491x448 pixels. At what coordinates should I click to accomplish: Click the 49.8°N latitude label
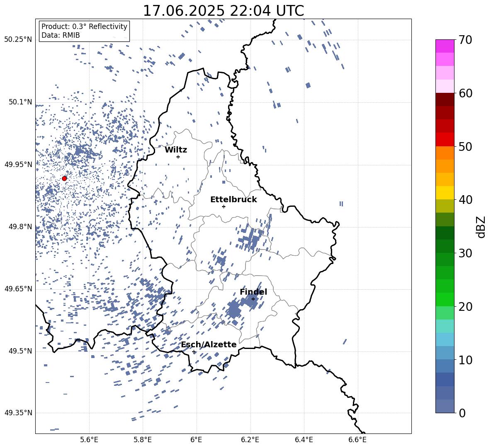pos(20,227)
